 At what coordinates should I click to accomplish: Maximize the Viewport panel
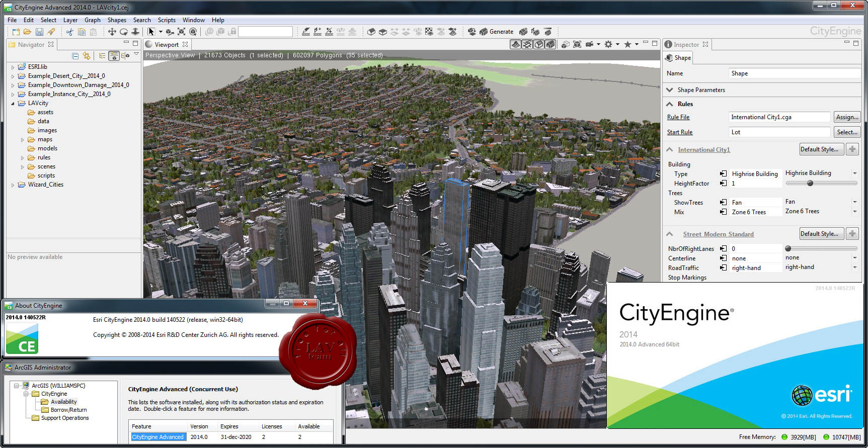[x=655, y=43]
